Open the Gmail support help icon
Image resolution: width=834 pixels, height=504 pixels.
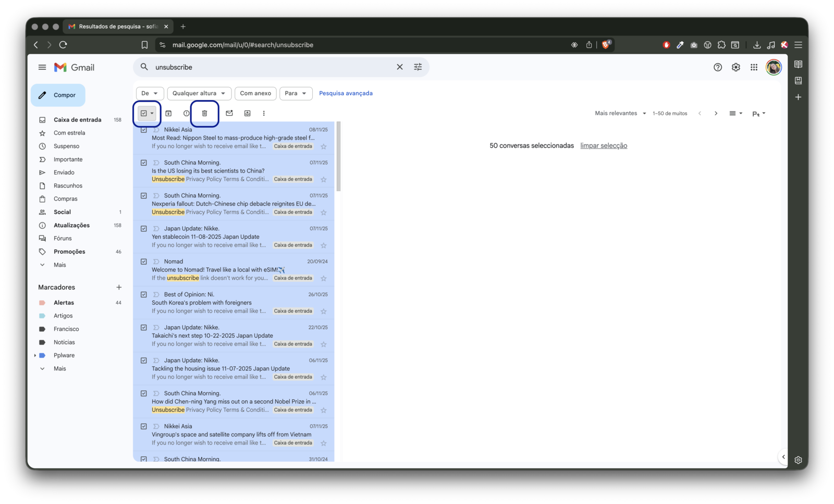[718, 67]
